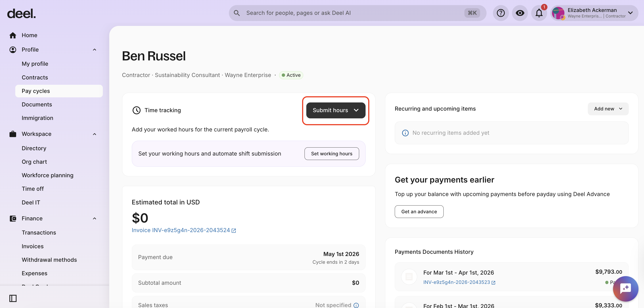Go to Invoices in sidebar
Viewport: 644px width, 308px height.
33,246
